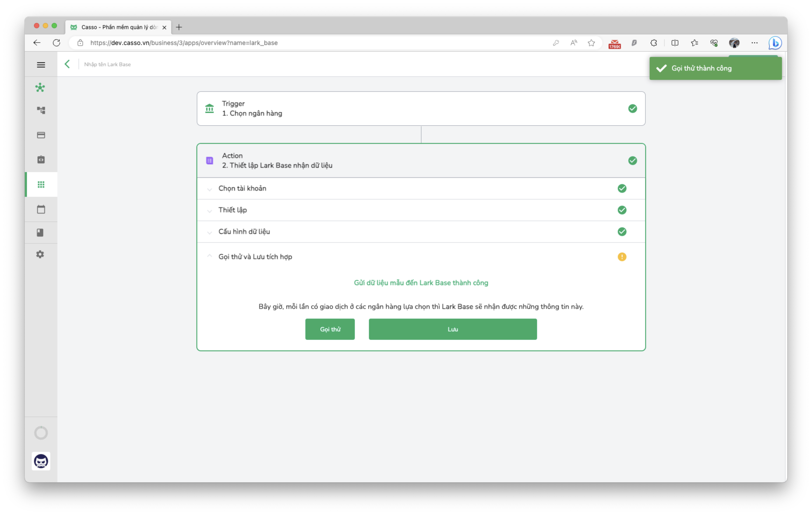Click the Lưu button

453,329
